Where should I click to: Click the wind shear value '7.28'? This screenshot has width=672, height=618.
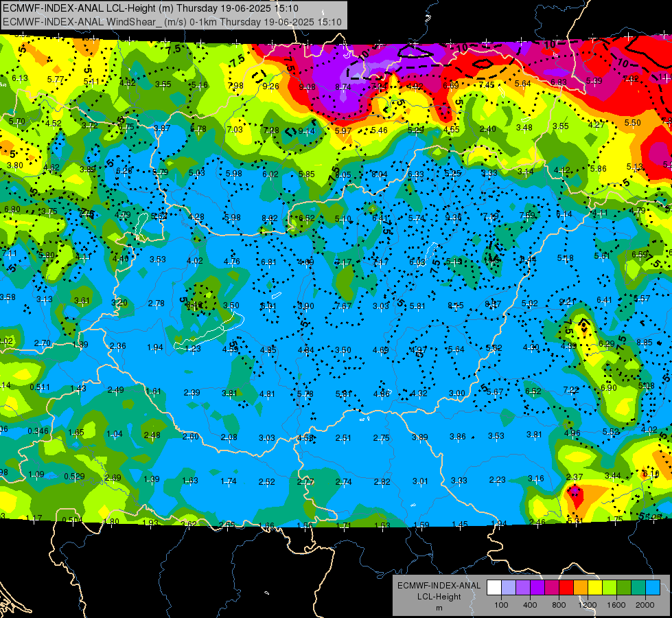tap(271, 130)
